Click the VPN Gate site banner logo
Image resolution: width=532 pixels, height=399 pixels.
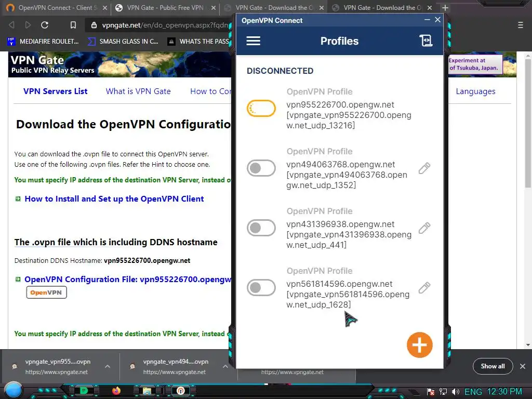(x=52, y=64)
